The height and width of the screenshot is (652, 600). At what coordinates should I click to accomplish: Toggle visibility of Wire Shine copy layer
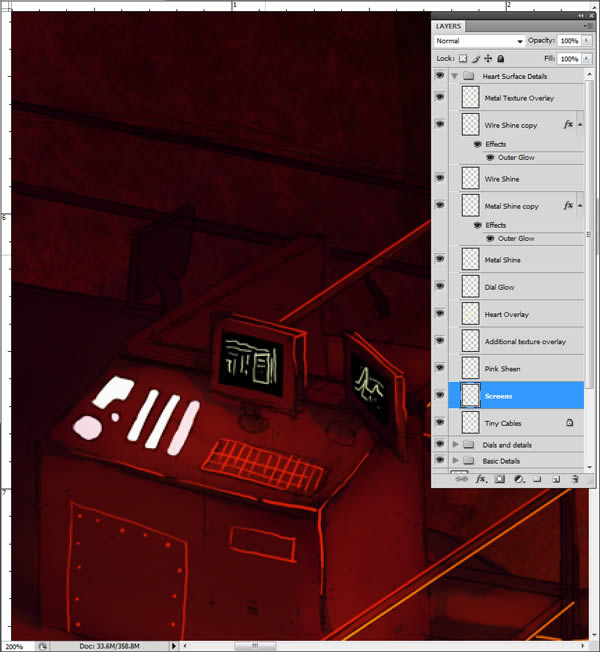(440, 124)
